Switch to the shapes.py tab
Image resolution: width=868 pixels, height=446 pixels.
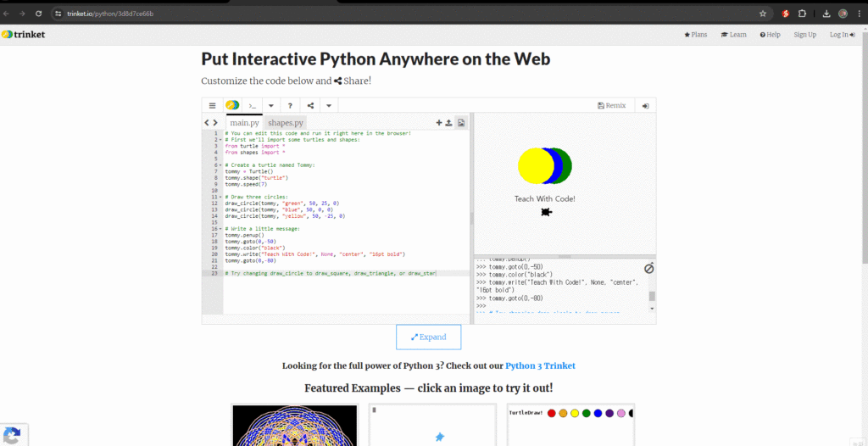(286, 122)
